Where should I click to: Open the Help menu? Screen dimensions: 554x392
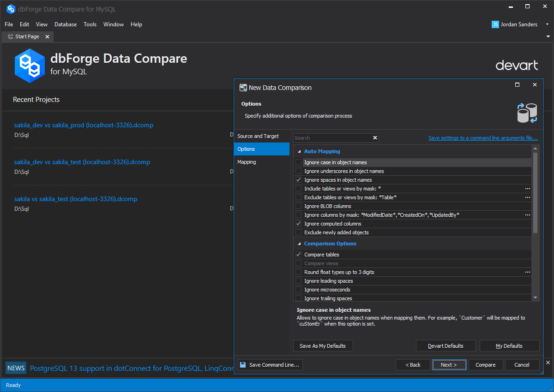coord(136,24)
